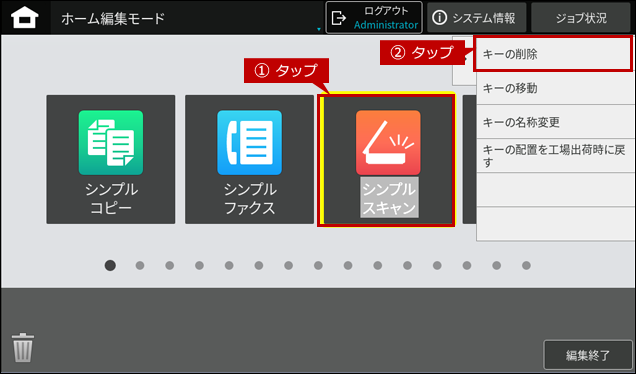Select the シンプルファクス fax icon

coord(249,142)
